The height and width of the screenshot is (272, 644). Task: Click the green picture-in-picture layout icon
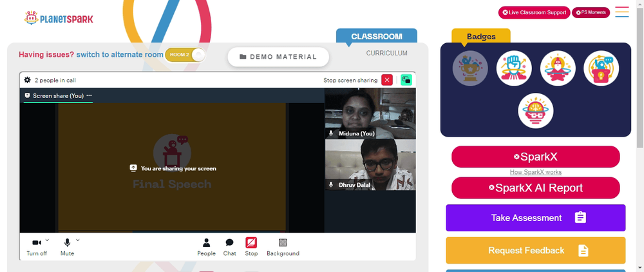[406, 80]
